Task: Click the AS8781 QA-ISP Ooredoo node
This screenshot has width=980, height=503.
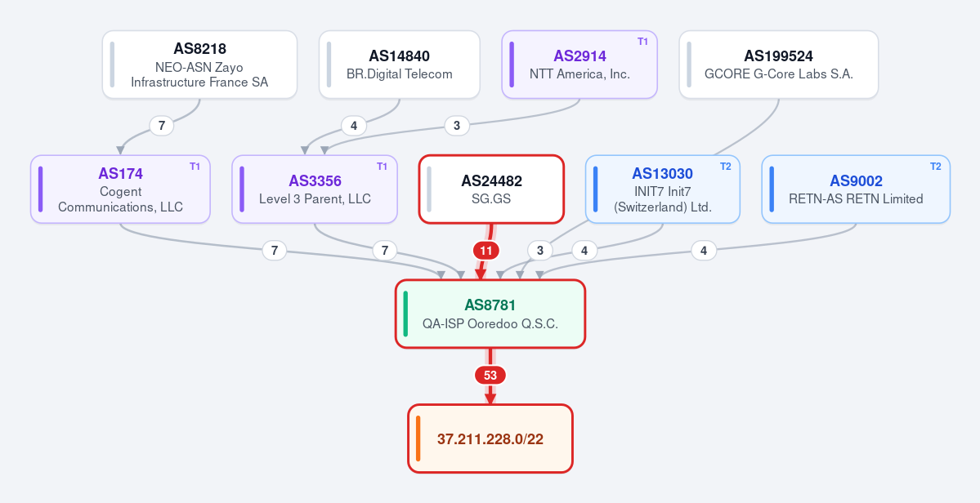Action: [490, 314]
